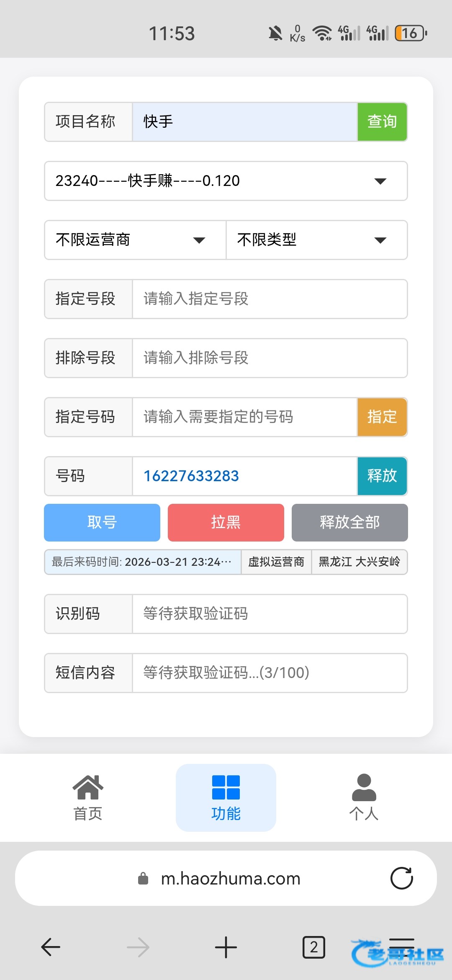Open a new tab with the plus icon

pos(226,947)
